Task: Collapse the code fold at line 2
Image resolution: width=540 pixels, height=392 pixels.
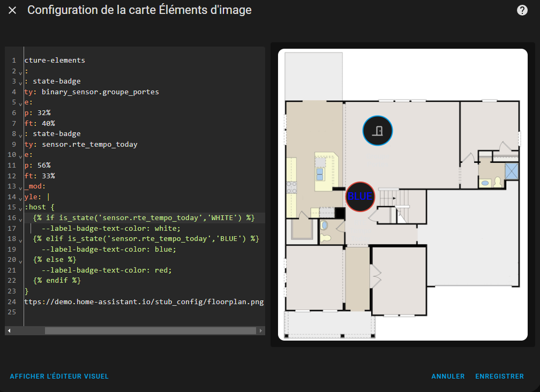Action: click(20, 72)
